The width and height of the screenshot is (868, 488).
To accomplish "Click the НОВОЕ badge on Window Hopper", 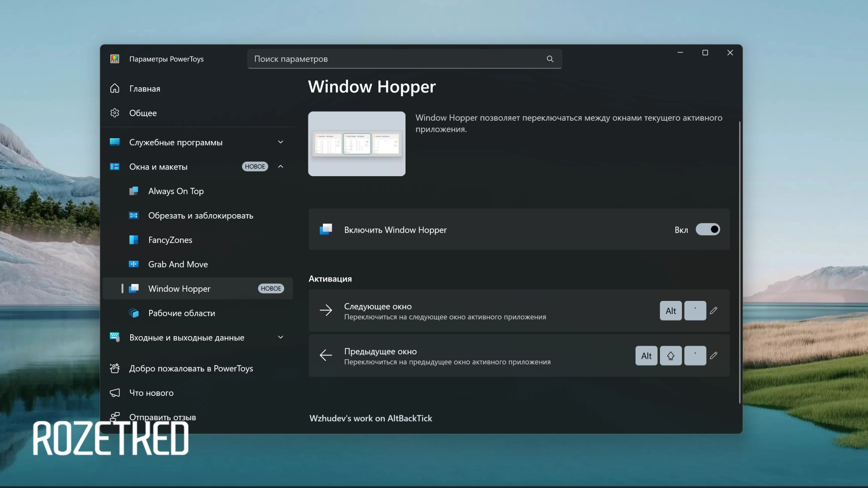I will [x=271, y=288].
